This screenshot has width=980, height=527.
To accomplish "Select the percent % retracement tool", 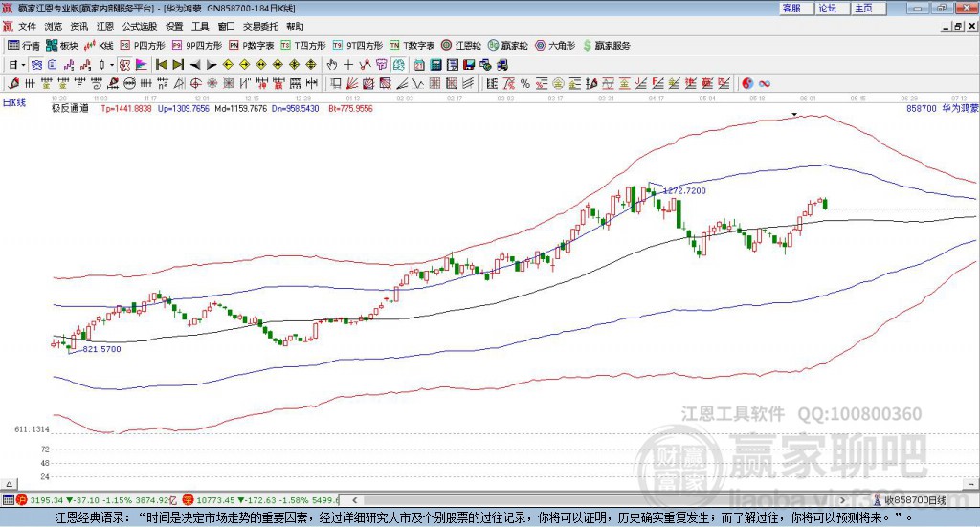I will click(525, 83).
